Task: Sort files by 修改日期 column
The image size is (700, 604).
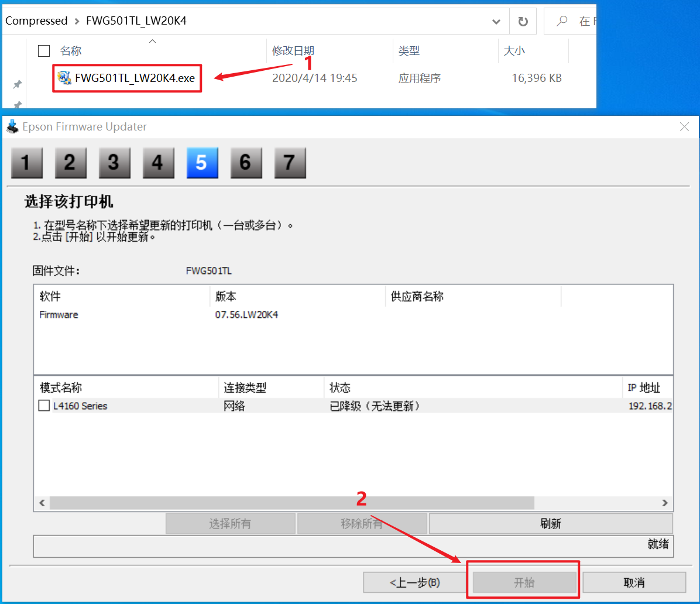Action: [x=293, y=50]
